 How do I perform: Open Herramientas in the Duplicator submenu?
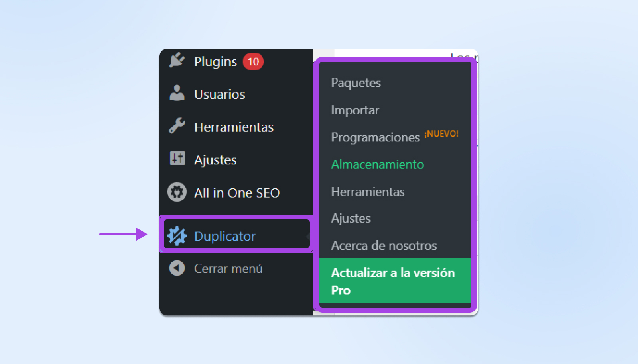tap(368, 192)
